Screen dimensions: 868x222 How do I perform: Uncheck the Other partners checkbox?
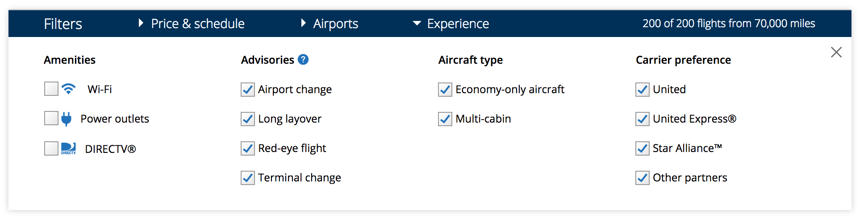643,178
